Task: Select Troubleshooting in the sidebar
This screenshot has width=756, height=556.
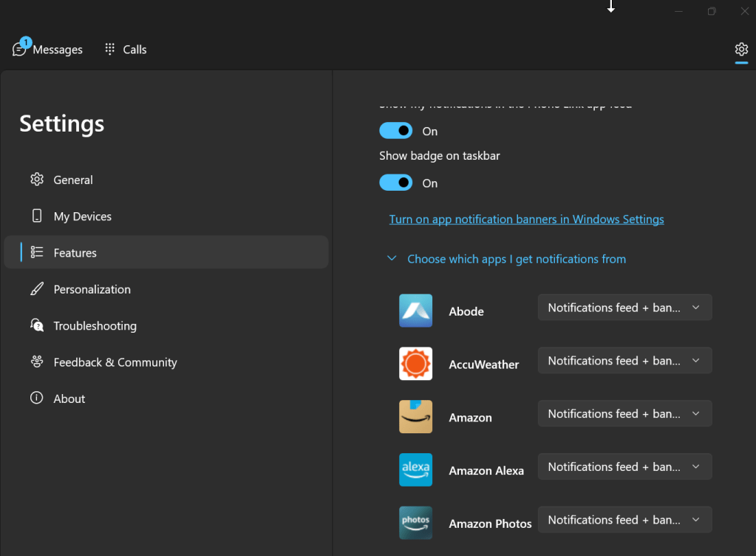Action: [95, 326]
